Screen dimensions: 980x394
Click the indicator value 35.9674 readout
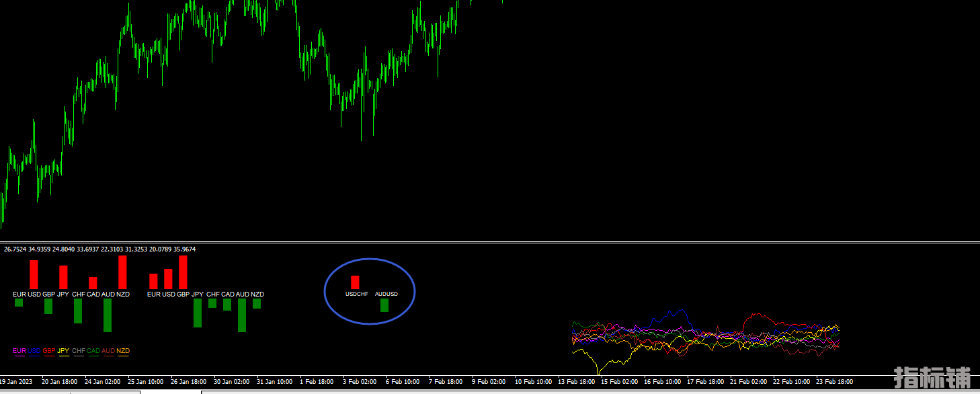pyautogui.click(x=183, y=249)
